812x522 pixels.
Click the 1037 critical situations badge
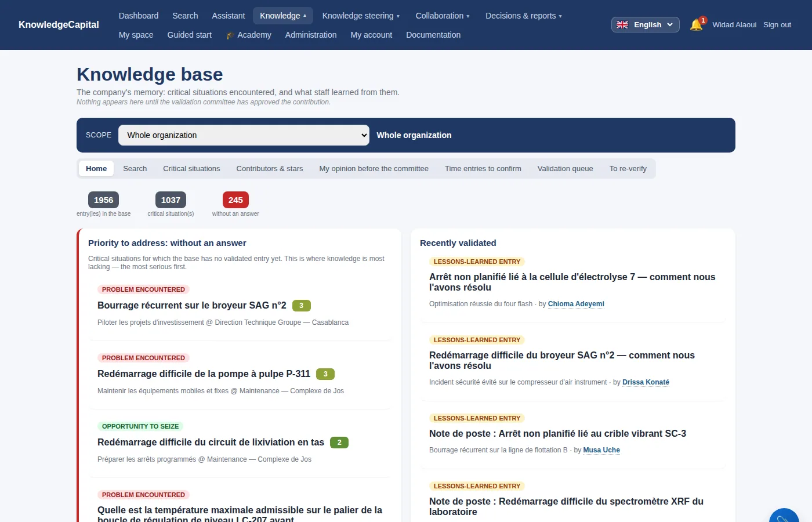(171, 200)
